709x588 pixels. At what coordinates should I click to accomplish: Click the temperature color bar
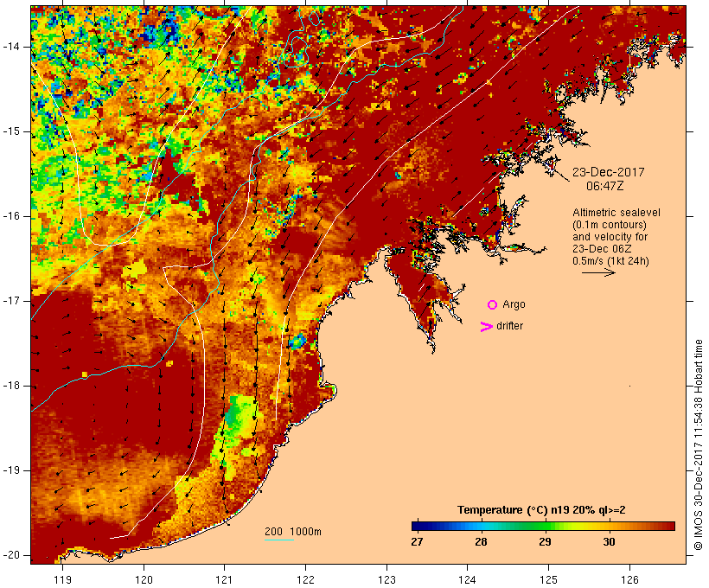click(x=543, y=526)
